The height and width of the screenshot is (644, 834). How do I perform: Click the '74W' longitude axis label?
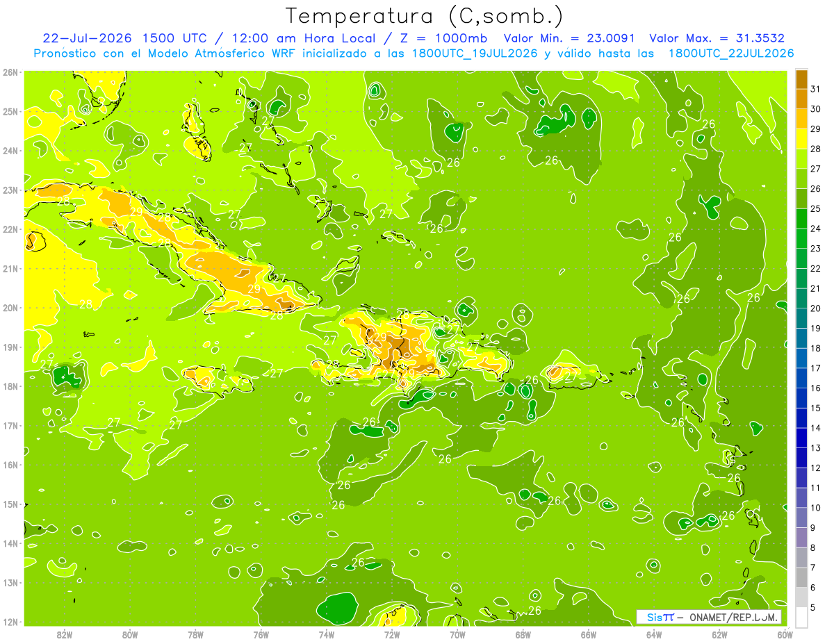tap(326, 634)
